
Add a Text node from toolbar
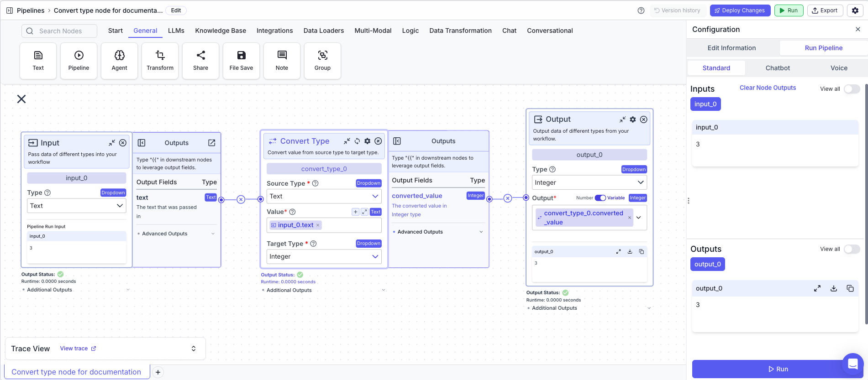38,61
